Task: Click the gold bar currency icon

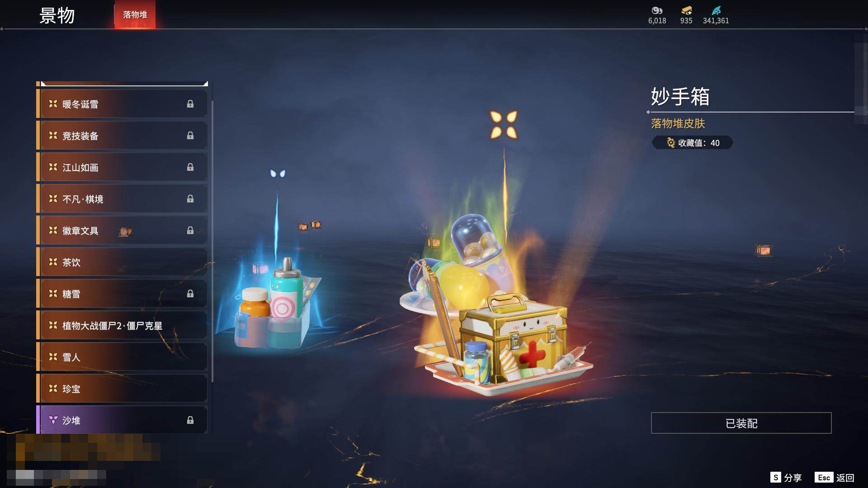Action: (x=686, y=10)
